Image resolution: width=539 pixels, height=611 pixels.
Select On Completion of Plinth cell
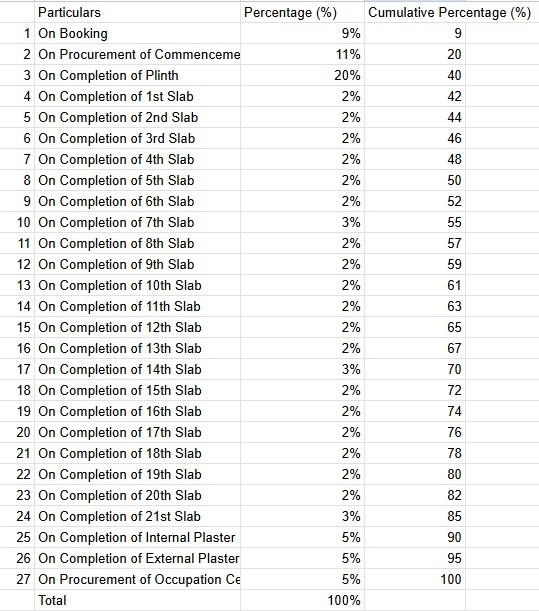point(137,75)
